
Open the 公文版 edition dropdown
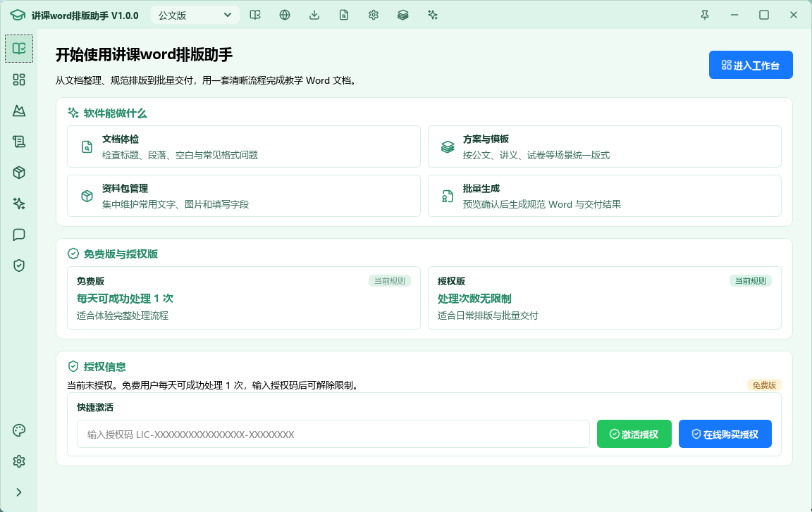point(195,15)
